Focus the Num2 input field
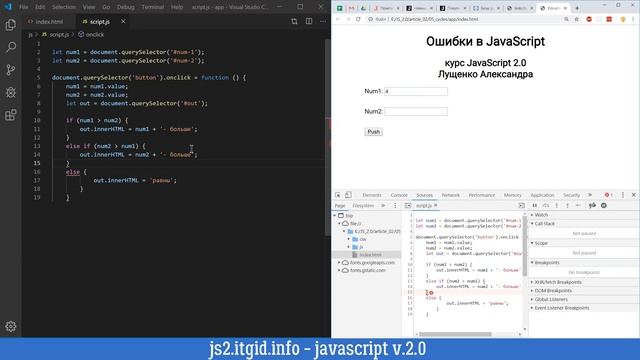Viewport: 640px width, 360px height. (416, 111)
